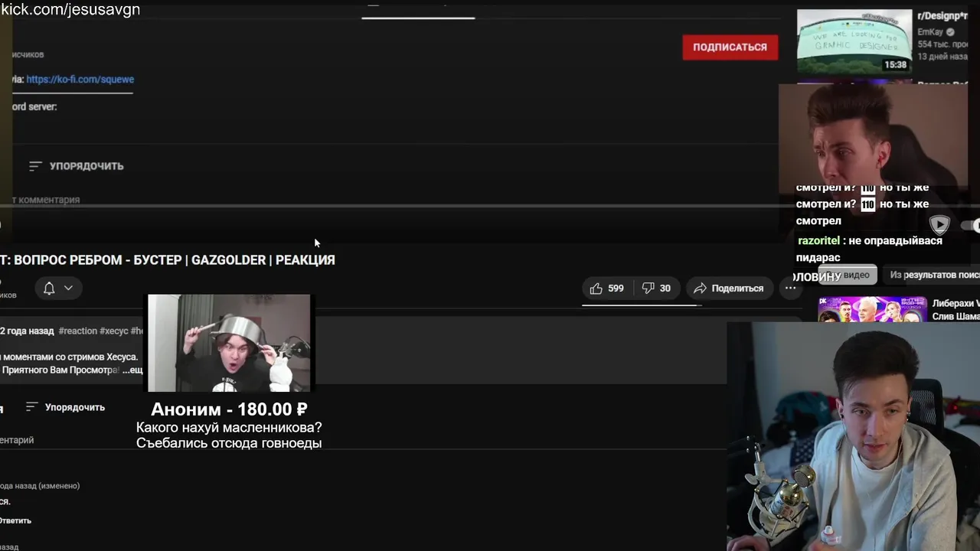Click the donation image of man with pot

pyautogui.click(x=229, y=343)
